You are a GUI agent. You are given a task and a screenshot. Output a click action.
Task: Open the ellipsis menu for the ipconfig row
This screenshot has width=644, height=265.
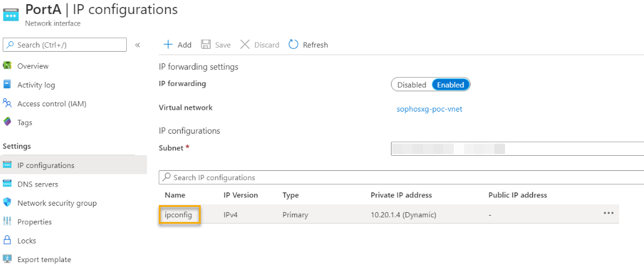pyautogui.click(x=609, y=213)
